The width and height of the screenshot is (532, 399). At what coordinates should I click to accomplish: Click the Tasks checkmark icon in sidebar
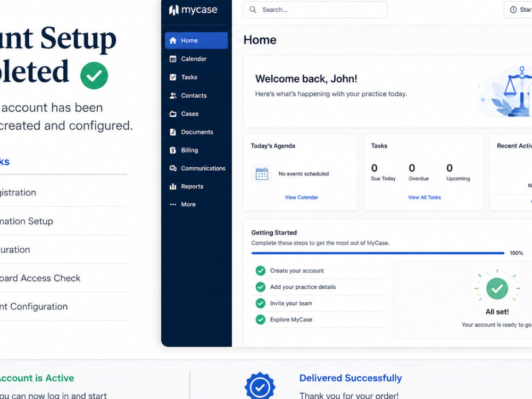(x=173, y=77)
